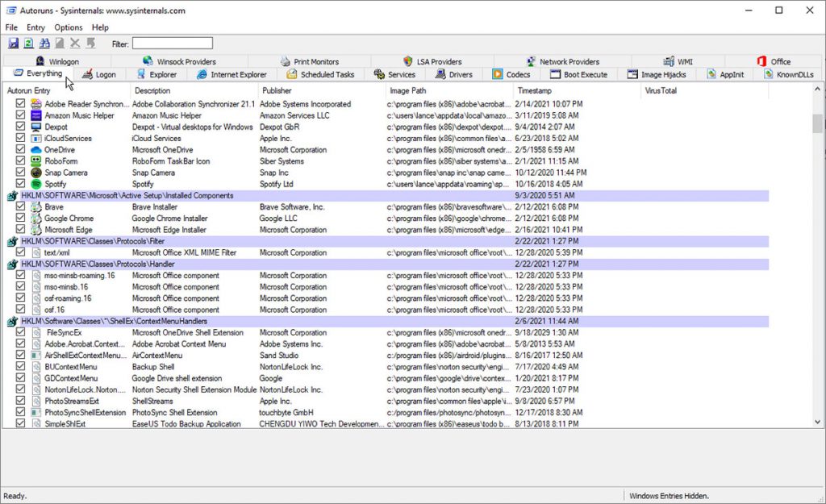Screen dimensions: 826x504
Task: Click the Refresh toolbar icon
Action: click(29, 44)
